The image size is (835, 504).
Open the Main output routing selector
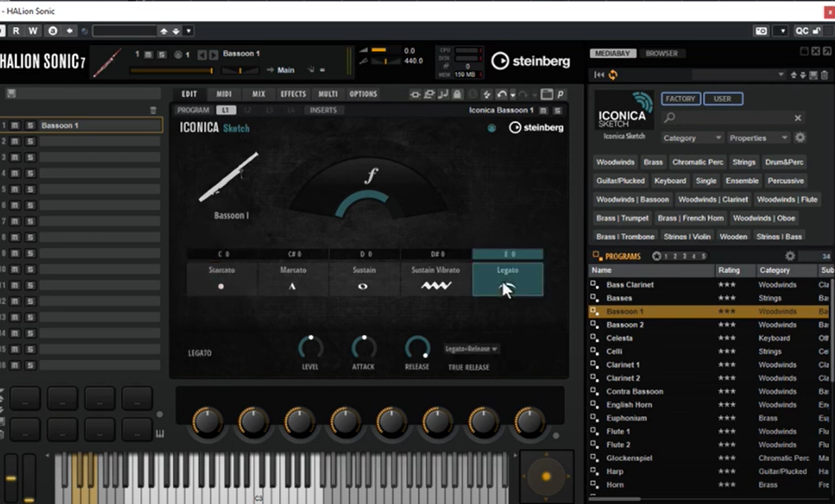(x=286, y=70)
